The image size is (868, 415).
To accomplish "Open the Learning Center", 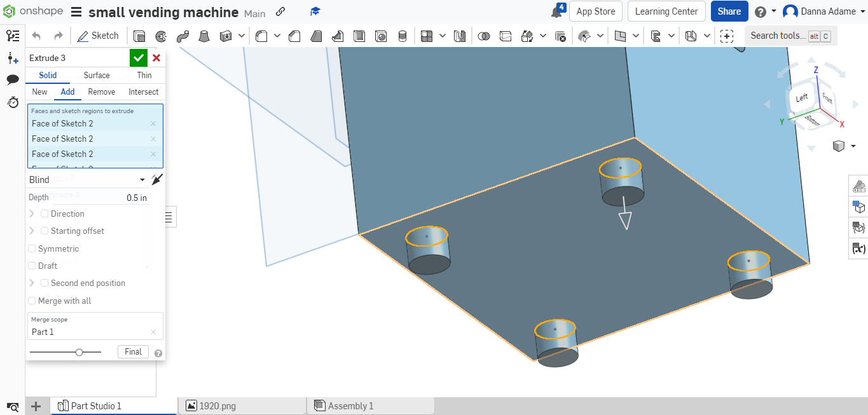I will pos(666,11).
